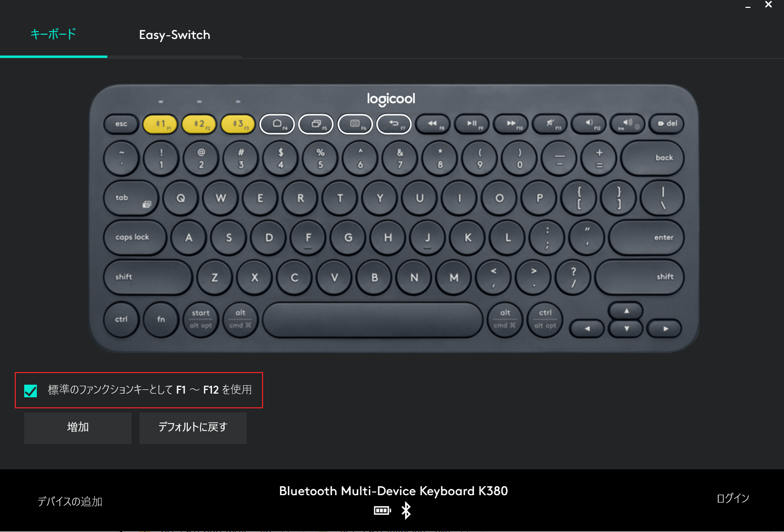Click the 増加 button

78,428
